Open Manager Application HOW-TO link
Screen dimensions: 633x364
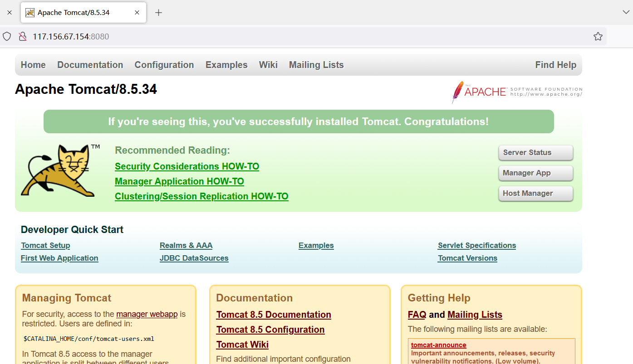click(179, 181)
